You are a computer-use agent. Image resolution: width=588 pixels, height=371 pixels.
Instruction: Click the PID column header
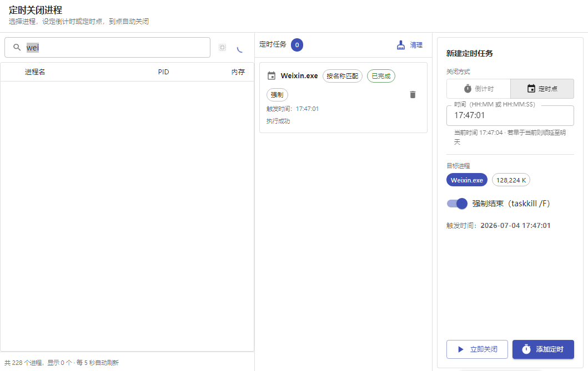point(163,72)
